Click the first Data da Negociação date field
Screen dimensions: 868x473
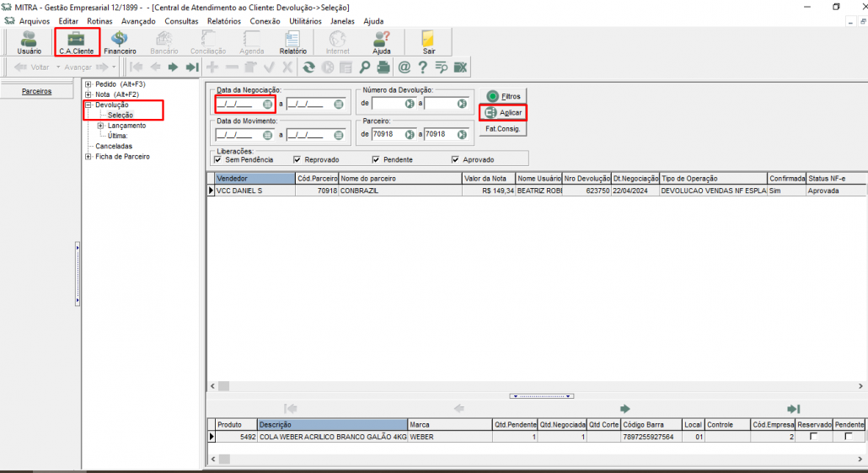click(238, 105)
